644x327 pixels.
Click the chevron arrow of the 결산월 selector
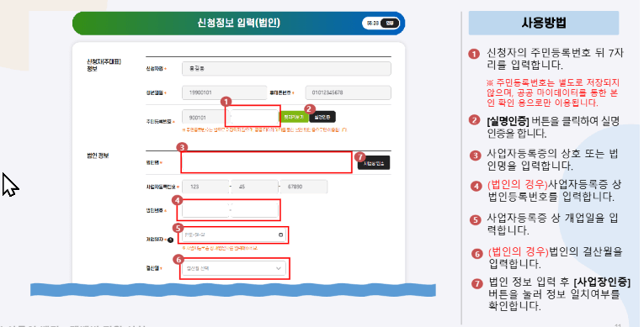pos(279,268)
